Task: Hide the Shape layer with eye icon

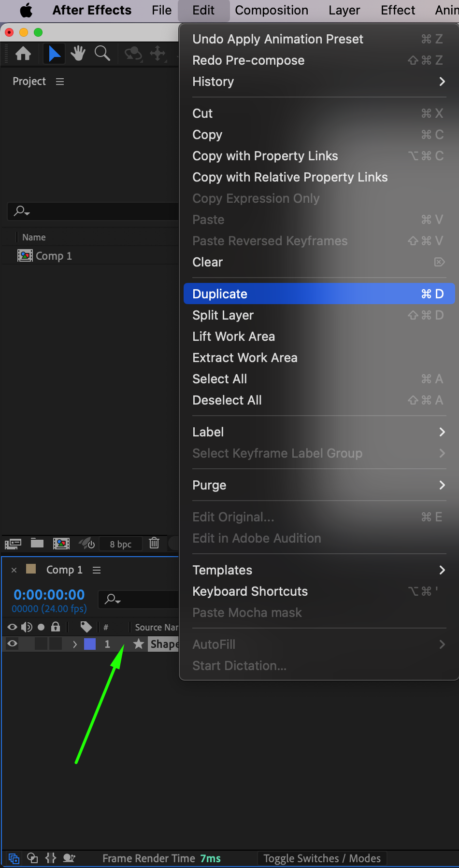Action: [x=13, y=644]
